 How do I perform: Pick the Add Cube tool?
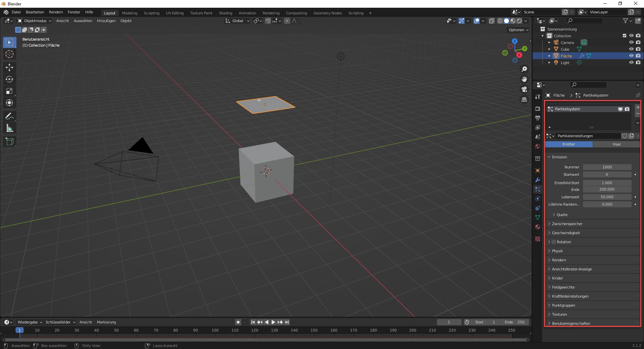(x=9, y=142)
